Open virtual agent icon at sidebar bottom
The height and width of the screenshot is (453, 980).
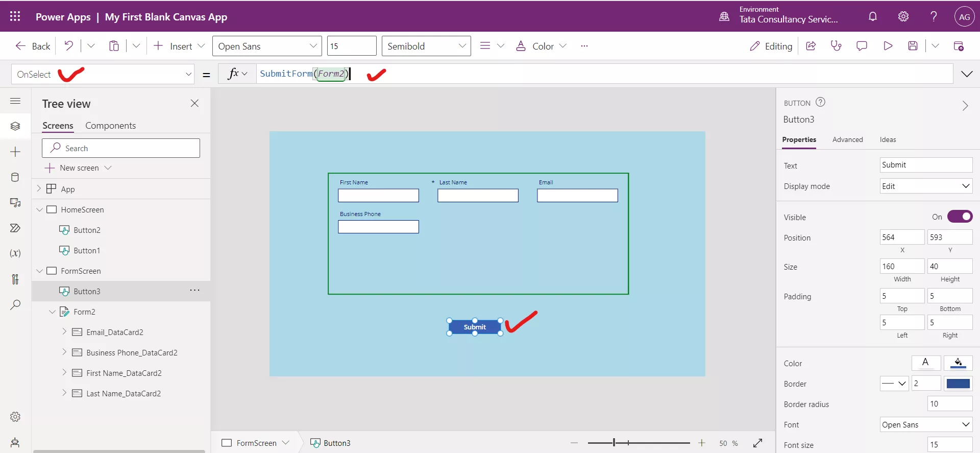[15, 442]
